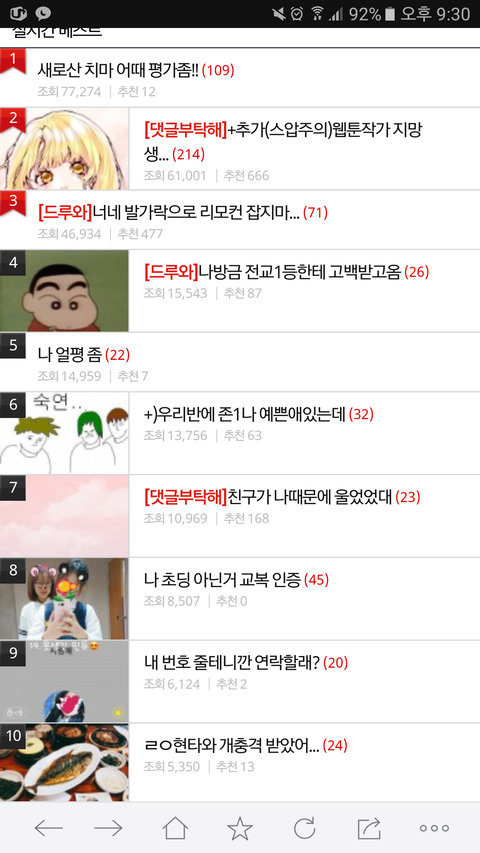Viewport: 480px width, 853px height.
Task: Tap the grilled fish food thumbnail
Action: point(64,762)
